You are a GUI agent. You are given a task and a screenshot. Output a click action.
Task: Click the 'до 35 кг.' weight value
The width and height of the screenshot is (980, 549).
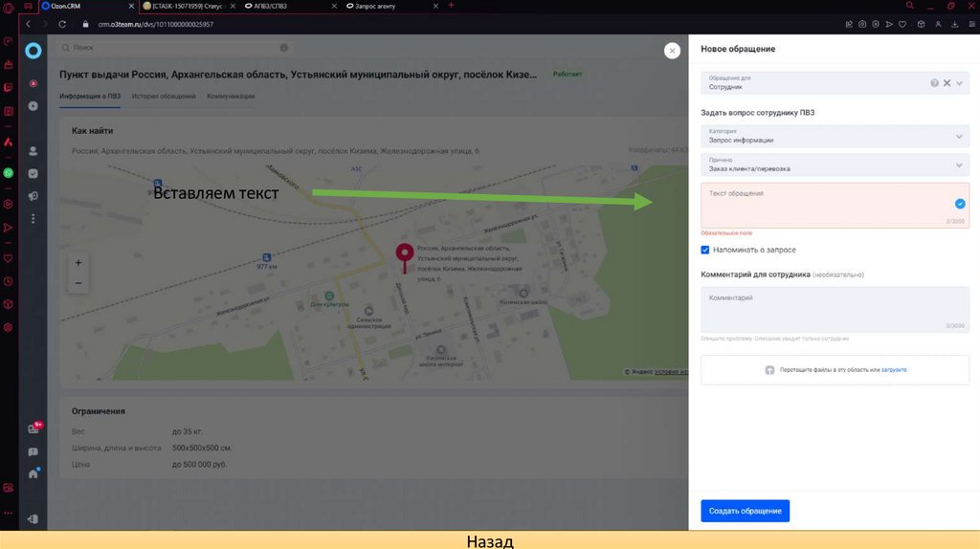[188, 431]
